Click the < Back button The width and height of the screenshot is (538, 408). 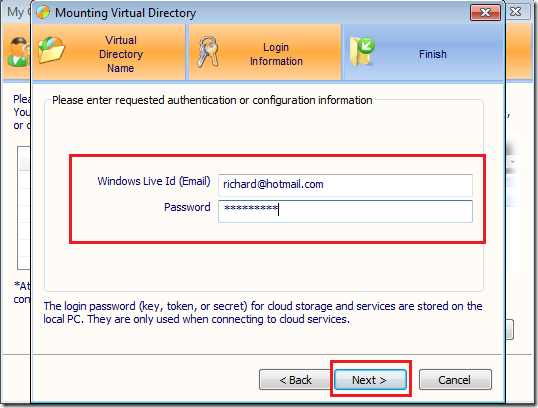pyautogui.click(x=295, y=380)
